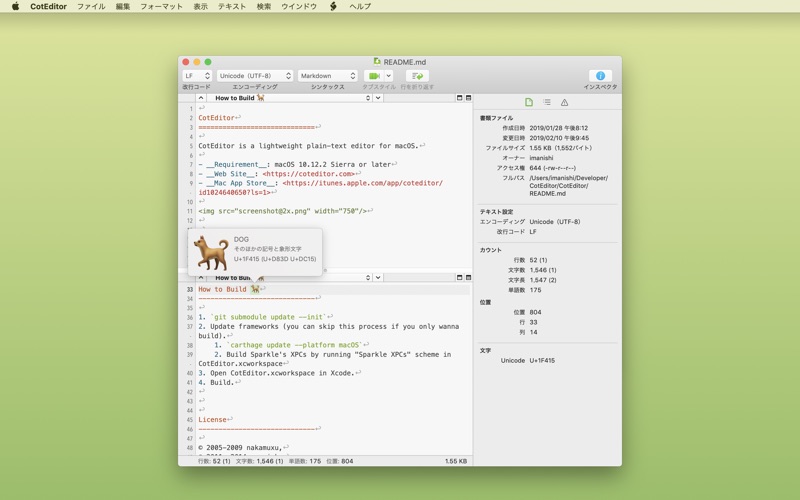Open the ウインドウ menu
This screenshot has width=800, height=500.
[299, 6]
